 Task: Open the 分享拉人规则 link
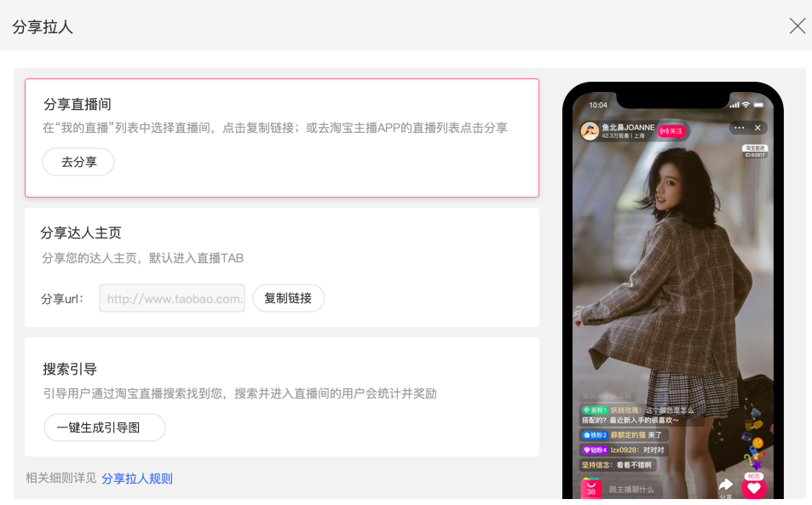(x=136, y=479)
